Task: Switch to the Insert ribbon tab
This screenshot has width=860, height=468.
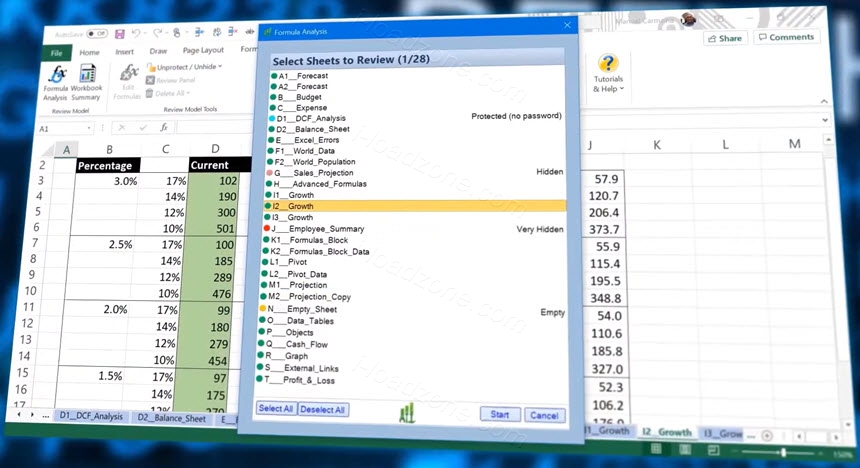Action: [125, 52]
